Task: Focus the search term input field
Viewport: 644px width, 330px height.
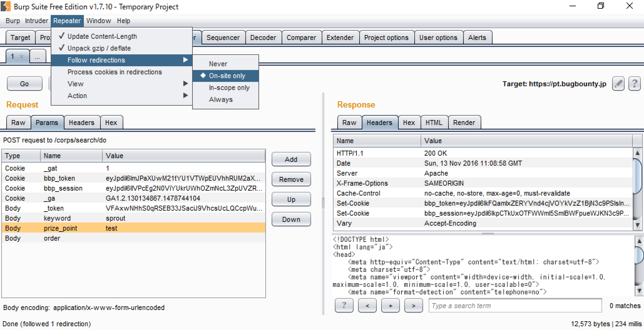Action: (515, 306)
